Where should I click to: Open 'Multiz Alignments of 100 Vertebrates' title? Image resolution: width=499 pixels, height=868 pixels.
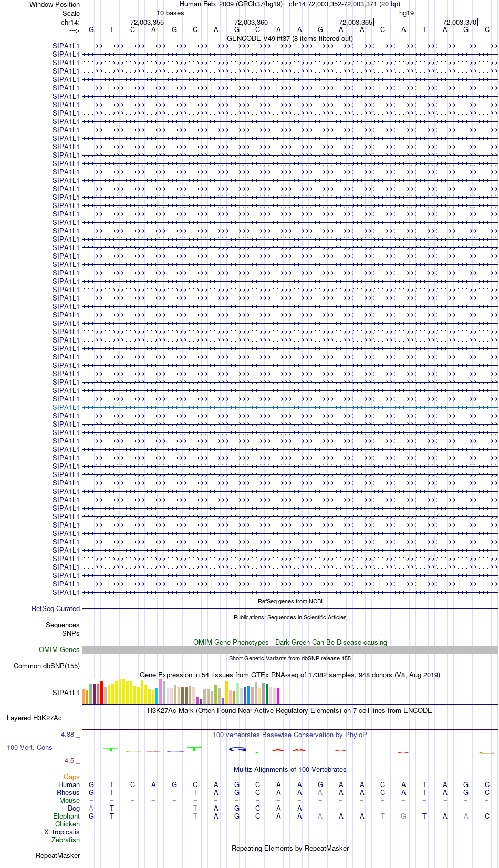click(290, 769)
